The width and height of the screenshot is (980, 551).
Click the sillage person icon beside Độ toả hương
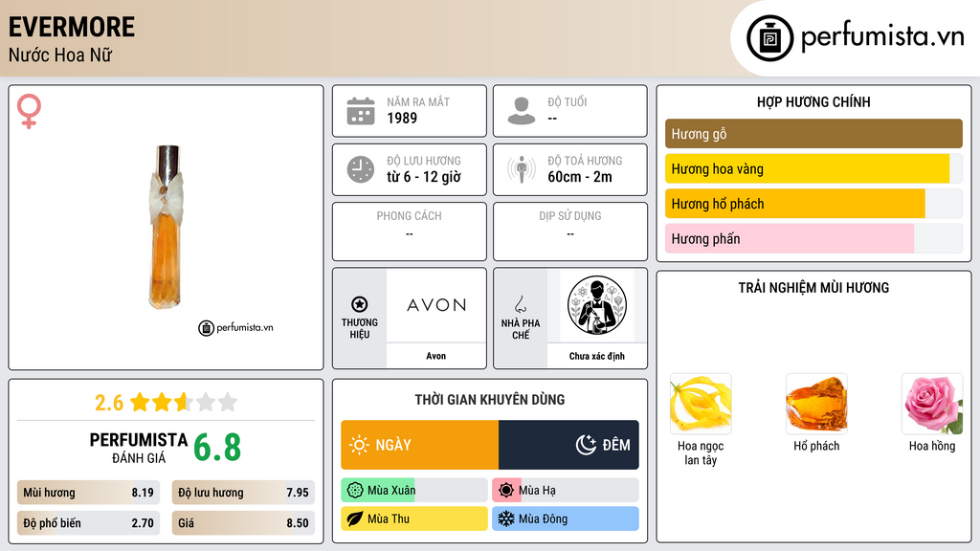[522, 169]
